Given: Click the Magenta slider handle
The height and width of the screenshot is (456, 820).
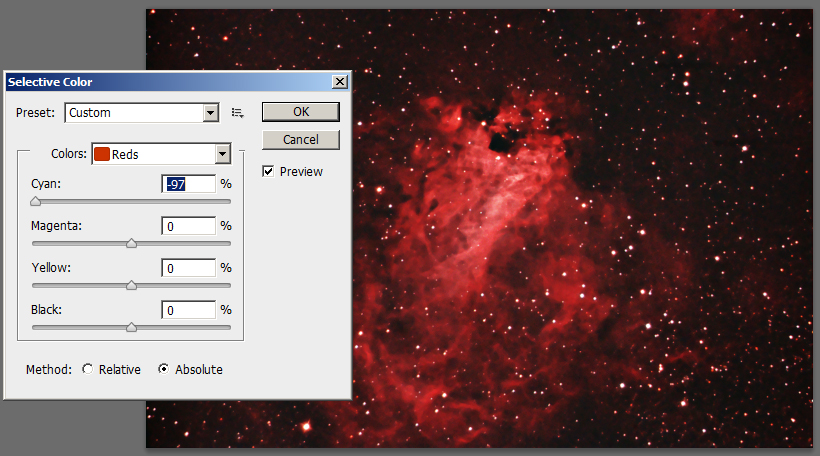Looking at the screenshot, I should (x=131, y=243).
